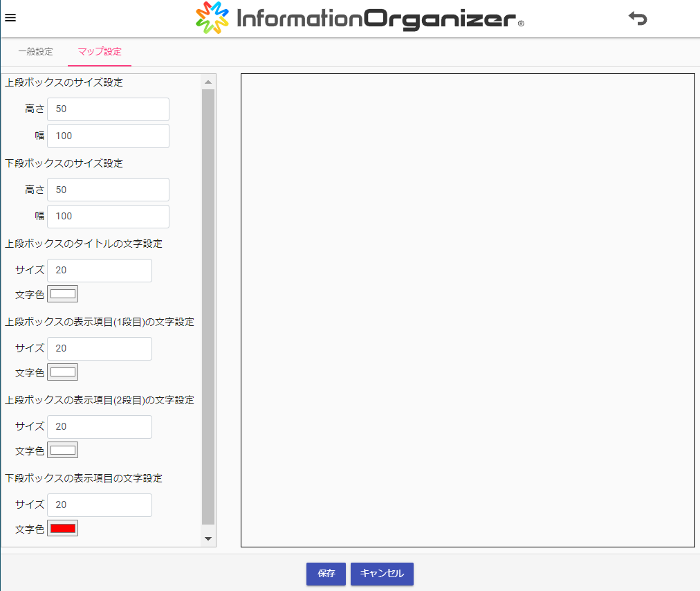Click the 下段ボックス 幅 input field
700x591 pixels.
pos(108,216)
